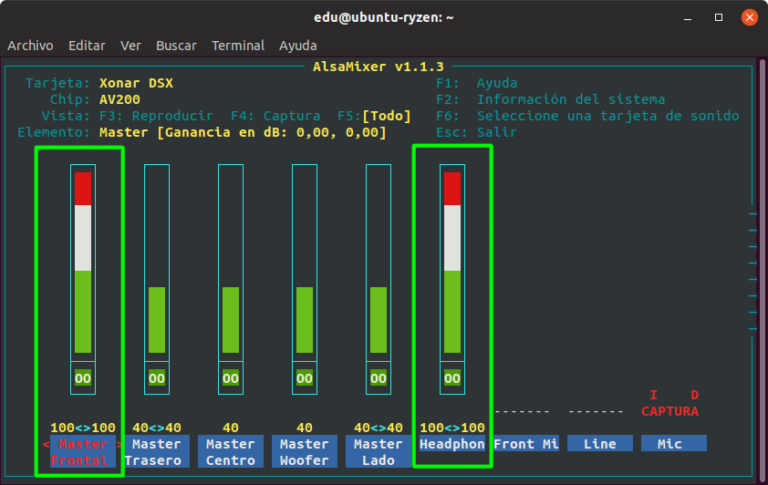Viewport: 768px width, 485px height.
Task: Click Master gain element text
Action: (243, 132)
